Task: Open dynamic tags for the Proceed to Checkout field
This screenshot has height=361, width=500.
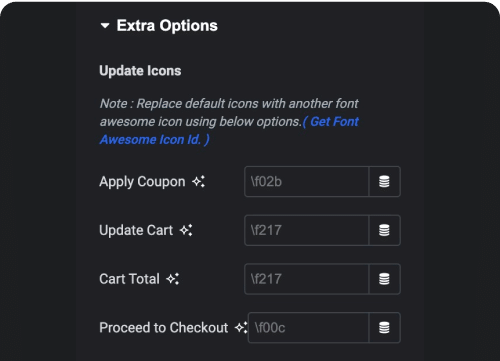Action: [384, 328]
